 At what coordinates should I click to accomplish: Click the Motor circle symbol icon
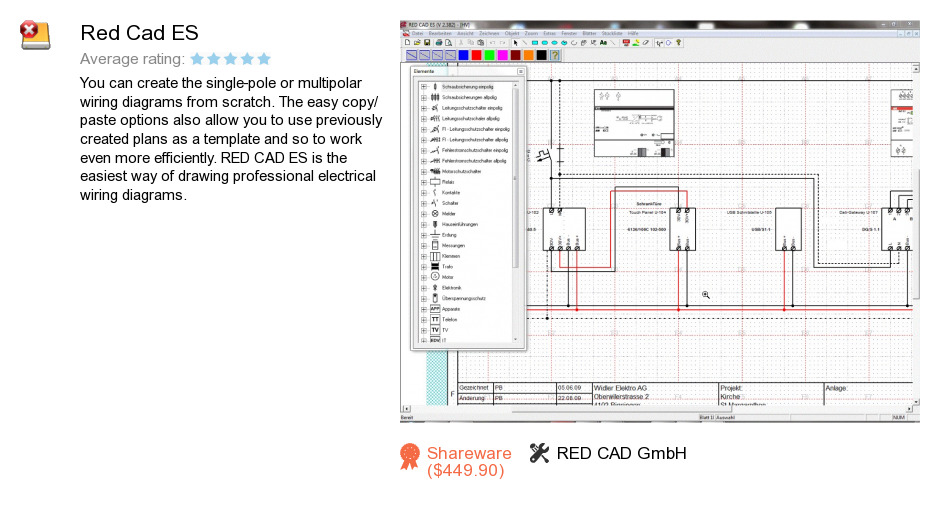435,276
